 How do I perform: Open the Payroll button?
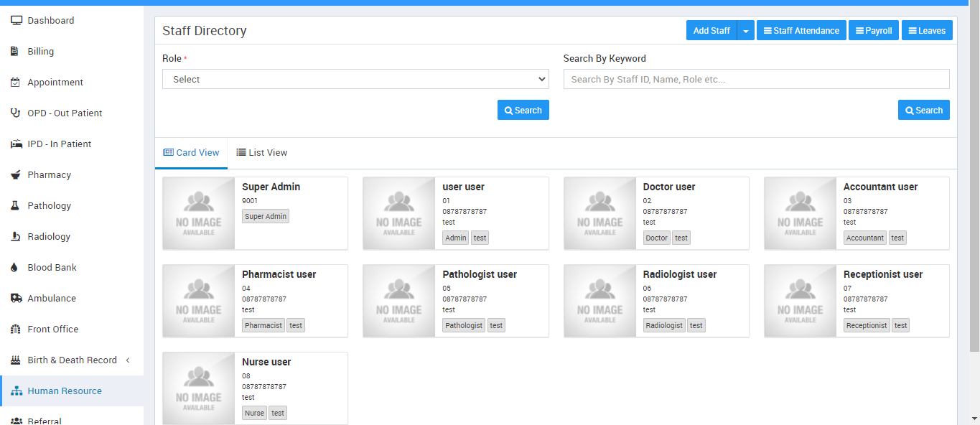[873, 31]
